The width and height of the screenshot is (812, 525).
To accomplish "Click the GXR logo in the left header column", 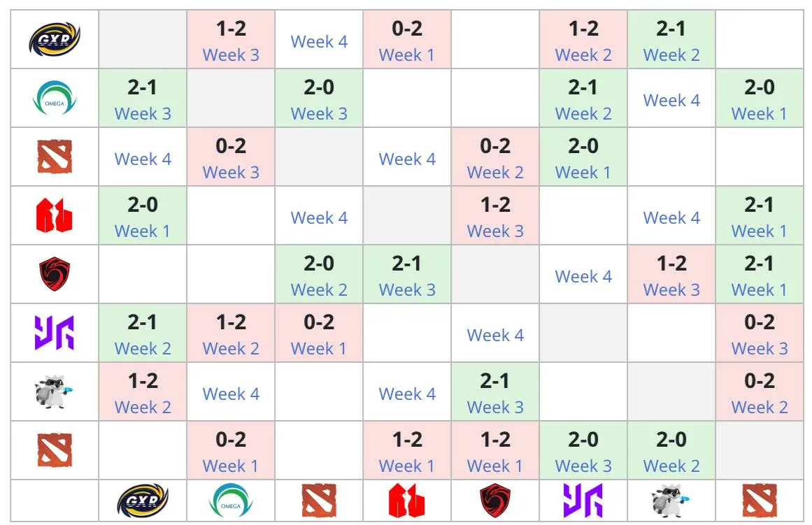I will click(55, 39).
